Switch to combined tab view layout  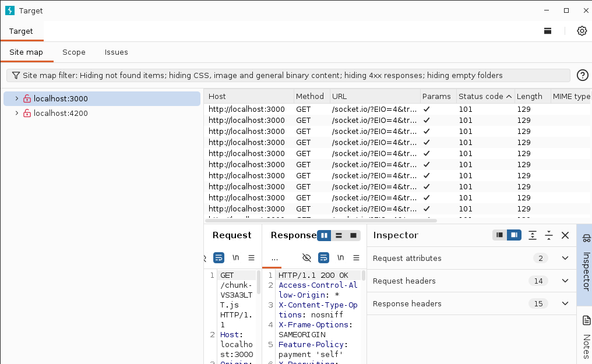353,235
